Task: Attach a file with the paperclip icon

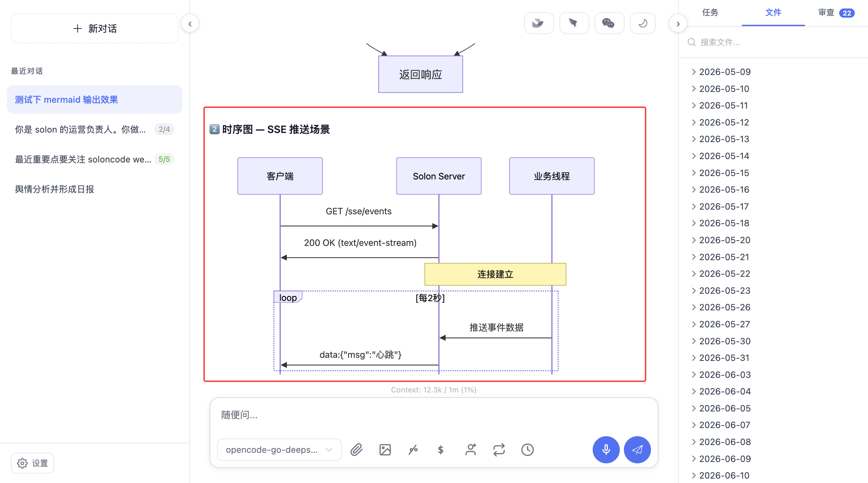Action: point(356,450)
